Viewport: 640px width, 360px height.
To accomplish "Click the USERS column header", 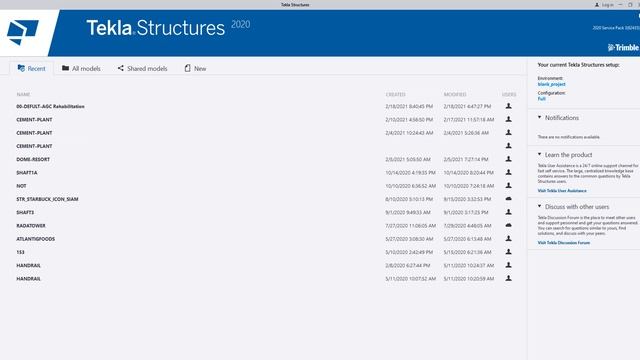I will [509, 94].
